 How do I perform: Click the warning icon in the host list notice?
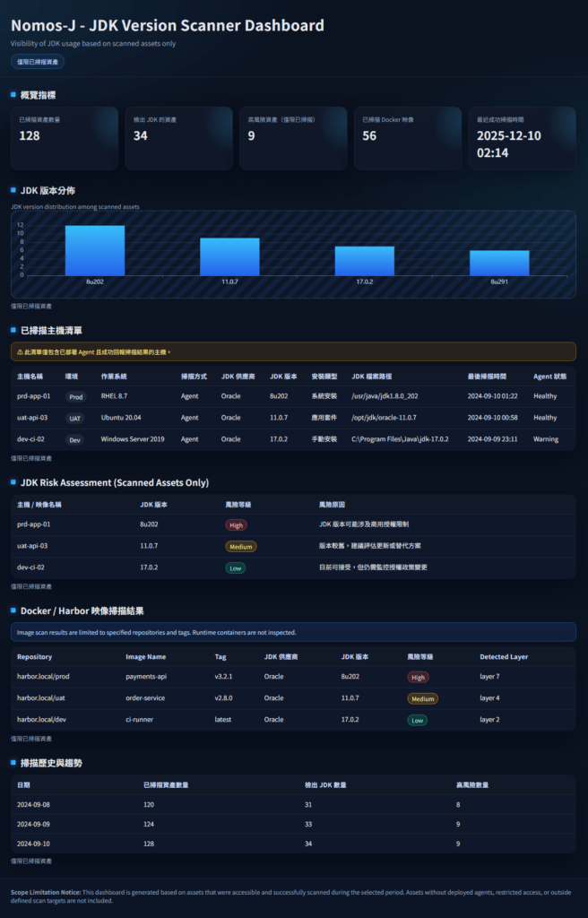click(x=21, y=352)
